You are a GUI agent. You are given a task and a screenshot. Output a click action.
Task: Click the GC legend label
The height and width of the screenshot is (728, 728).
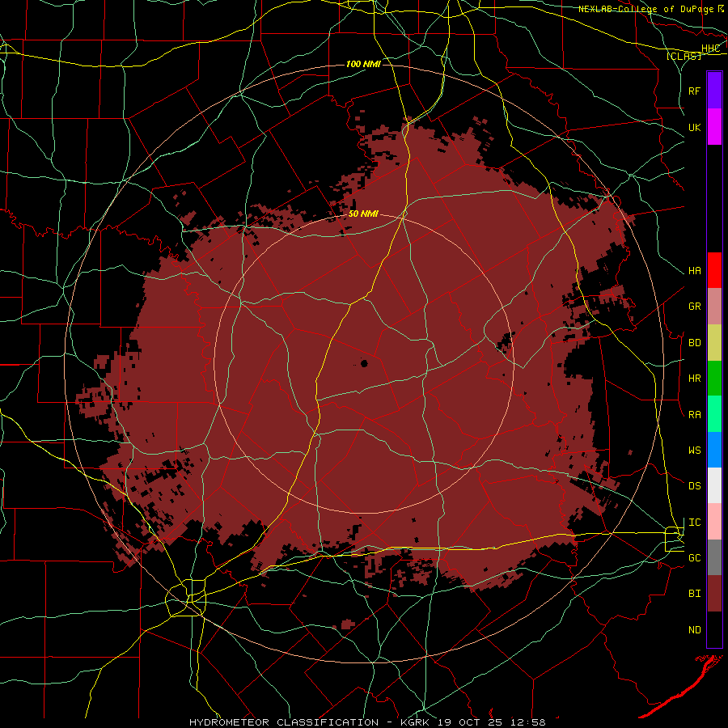coord(694,558)
